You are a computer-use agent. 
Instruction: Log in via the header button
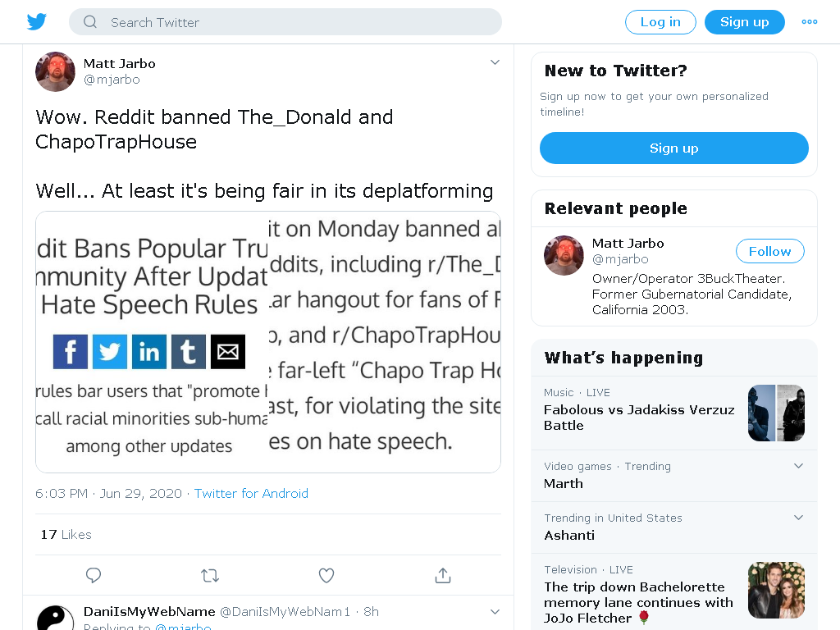click(660, 22)
